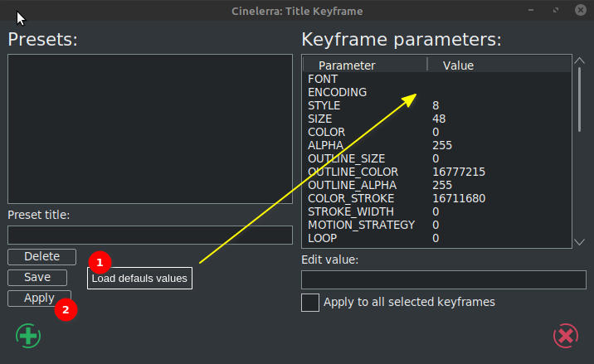The image size is (594, 364).
Task: Enable Apply to all selected keyframes
Action: pyautogui.click(x=310, y=302)
